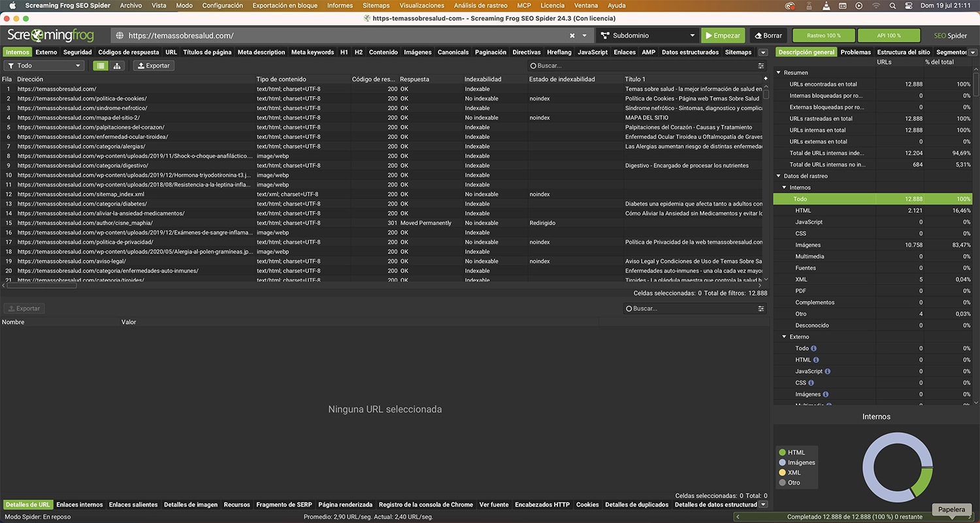
Task: Show more right panel tabs arrow
Action: [973, 52]
